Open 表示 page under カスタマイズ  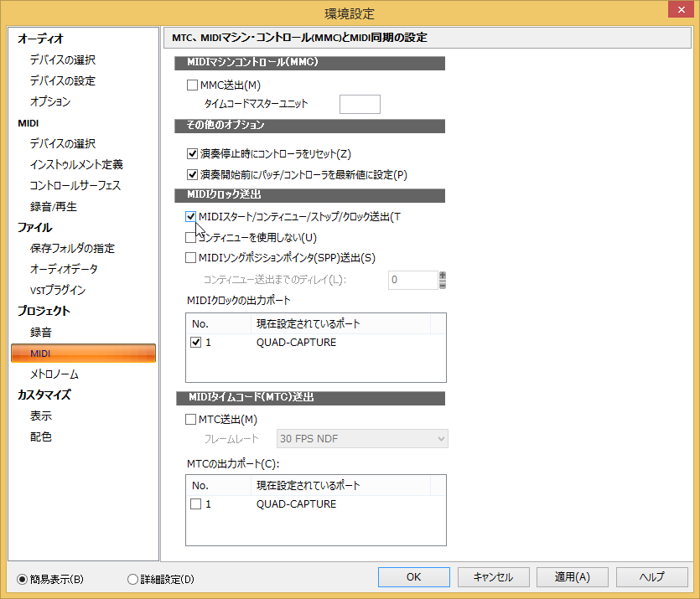(x=40, y=416)
